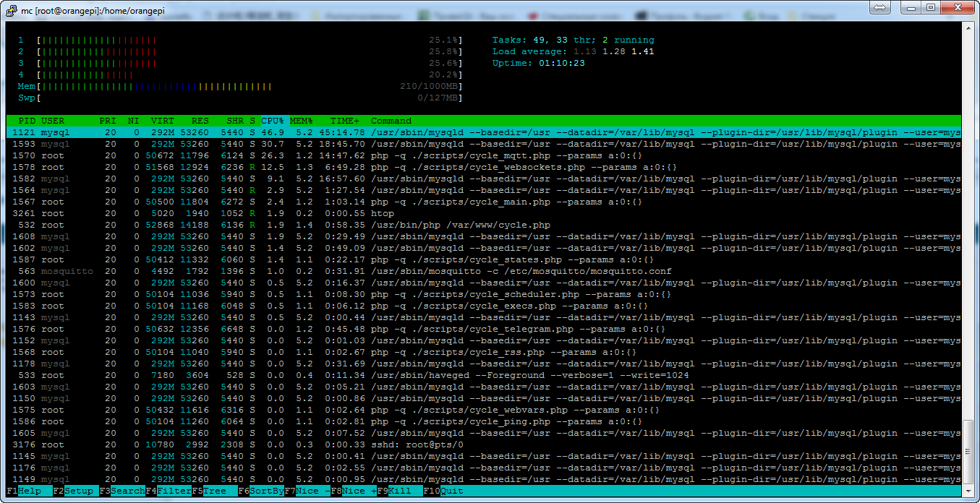This screenshot has height=503, width=980.
Task: Open F4 Filter in footer bar
Action: (x=169, y=491)
